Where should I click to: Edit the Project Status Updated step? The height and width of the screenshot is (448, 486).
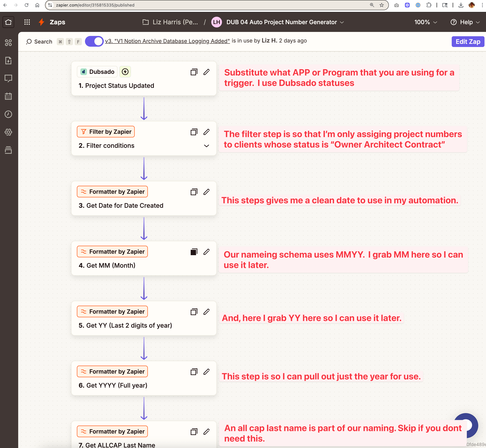[x=206, y=72]
